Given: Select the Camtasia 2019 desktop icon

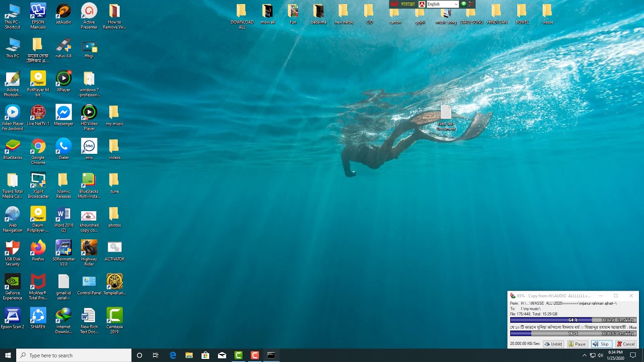Looking at the screenshot, I should pos(115,320).
